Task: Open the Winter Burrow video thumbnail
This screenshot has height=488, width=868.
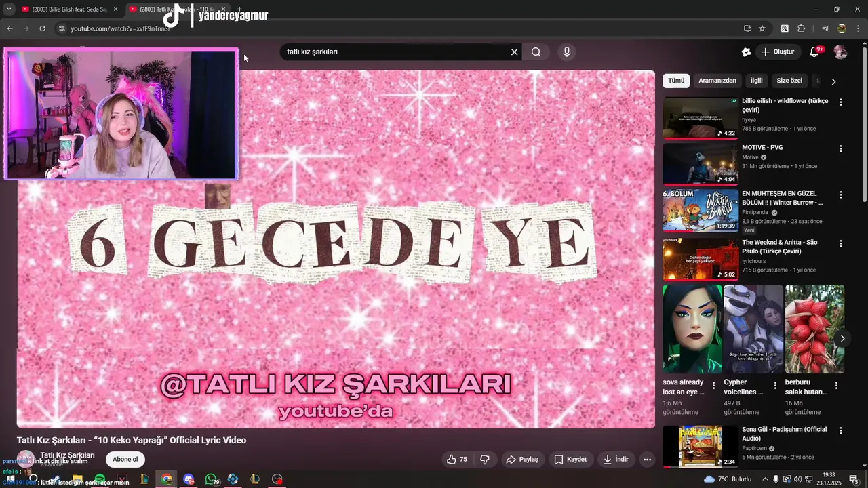Action: point(701,210)
